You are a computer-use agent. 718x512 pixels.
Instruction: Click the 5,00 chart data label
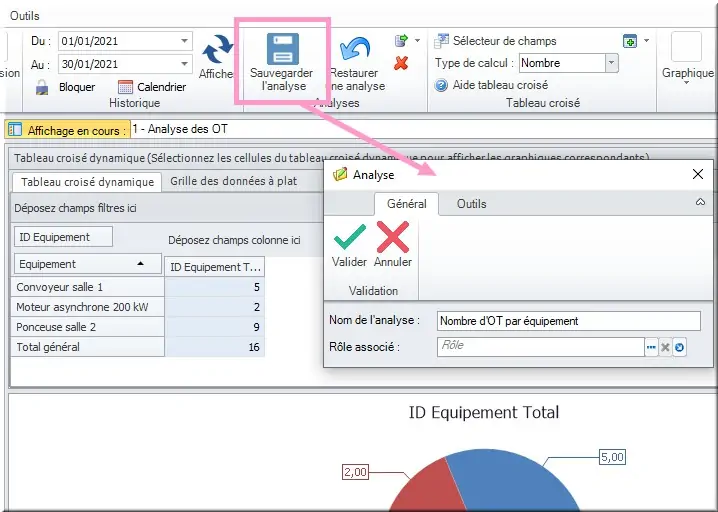pyautogui.click(x=612, y=457)
